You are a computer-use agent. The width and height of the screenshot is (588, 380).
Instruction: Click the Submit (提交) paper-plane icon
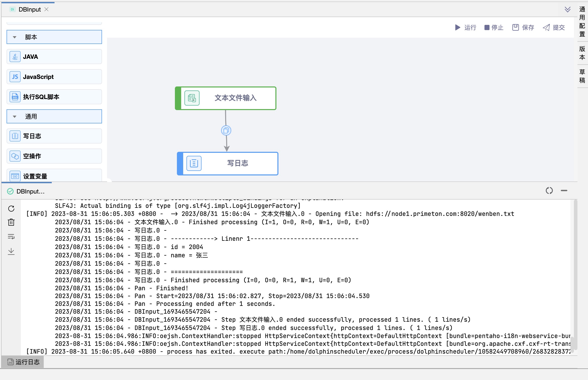[x=546, y=27]
